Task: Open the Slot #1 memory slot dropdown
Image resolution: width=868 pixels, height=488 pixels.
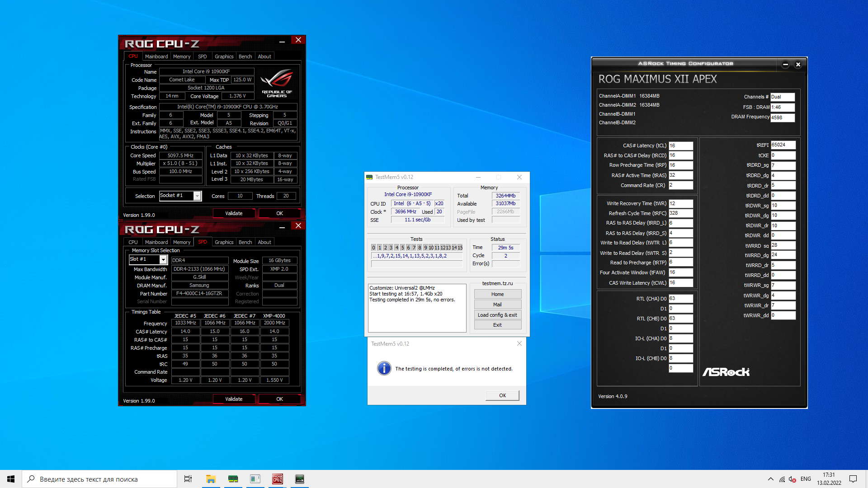Action: [163, 260]
